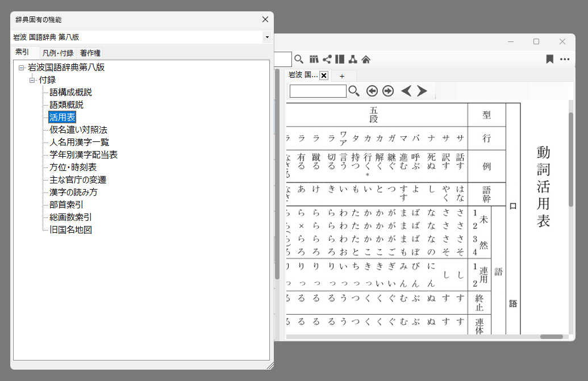Open the home icon in main toolbar
This screenshot has height=381, width=588.
tap(366, 59)
